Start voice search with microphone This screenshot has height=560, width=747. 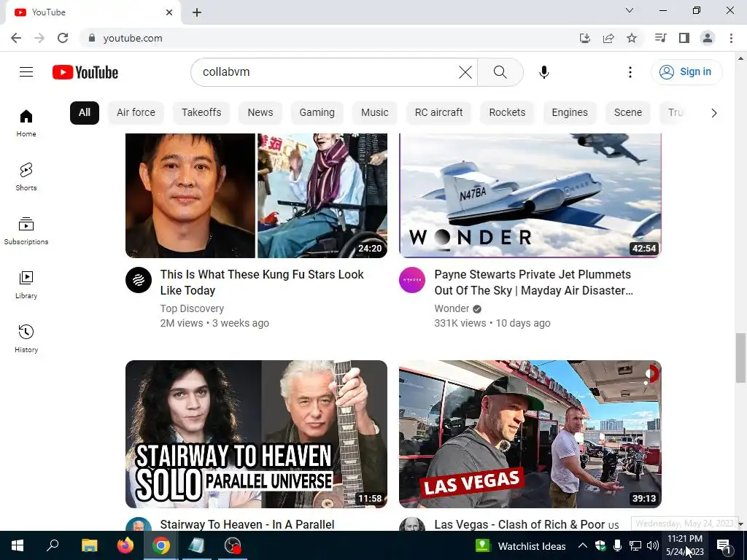coord(544,72)
